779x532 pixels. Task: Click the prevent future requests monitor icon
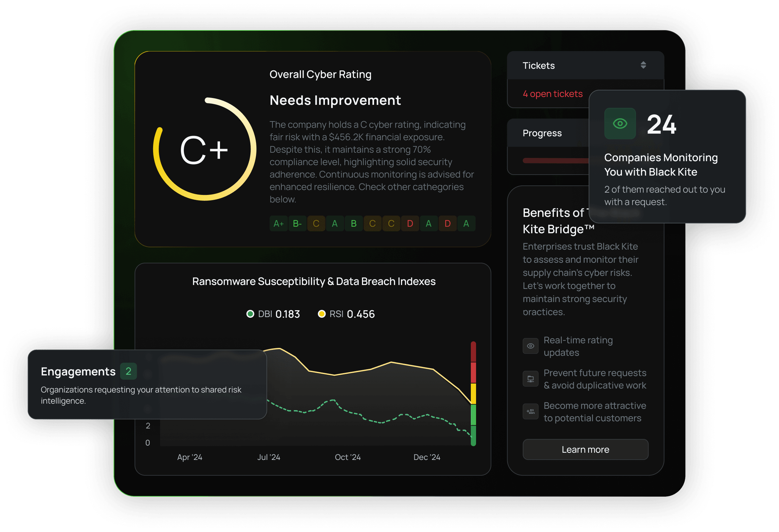click(530, 379)
